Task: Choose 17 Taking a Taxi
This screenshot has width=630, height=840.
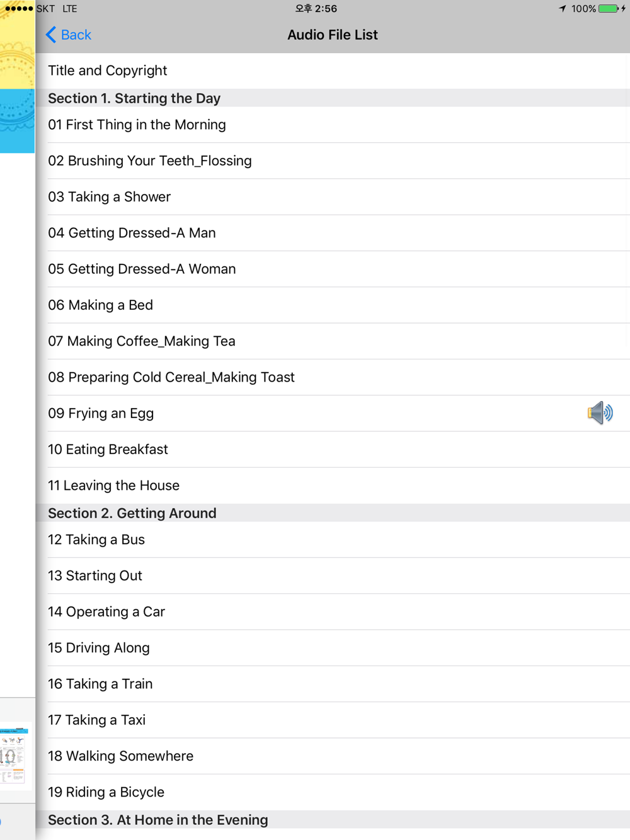Action: (333, 720)
